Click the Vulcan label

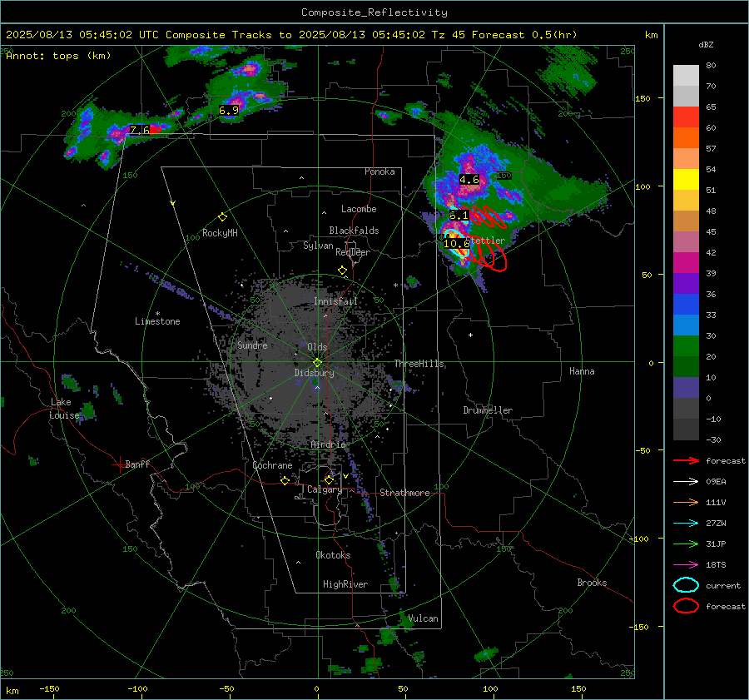(423, 618)
